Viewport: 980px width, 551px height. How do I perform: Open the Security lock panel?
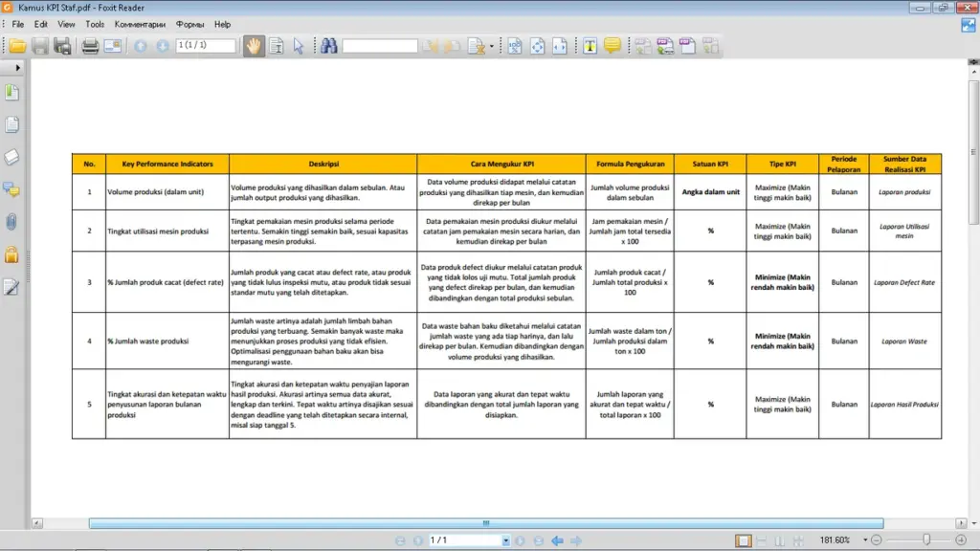11,254
